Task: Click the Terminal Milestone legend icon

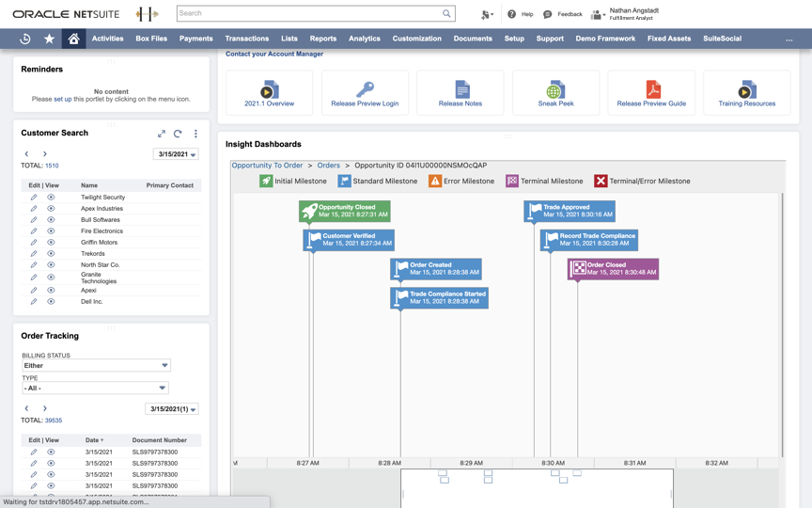Action: pyautogui.click(x=512, y=181)
